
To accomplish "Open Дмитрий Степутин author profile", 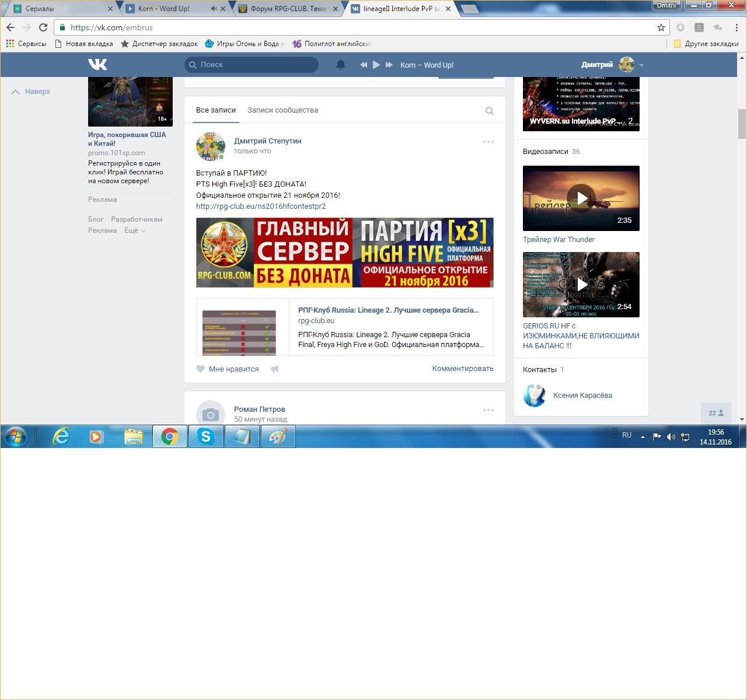I will tap(268, 141).
